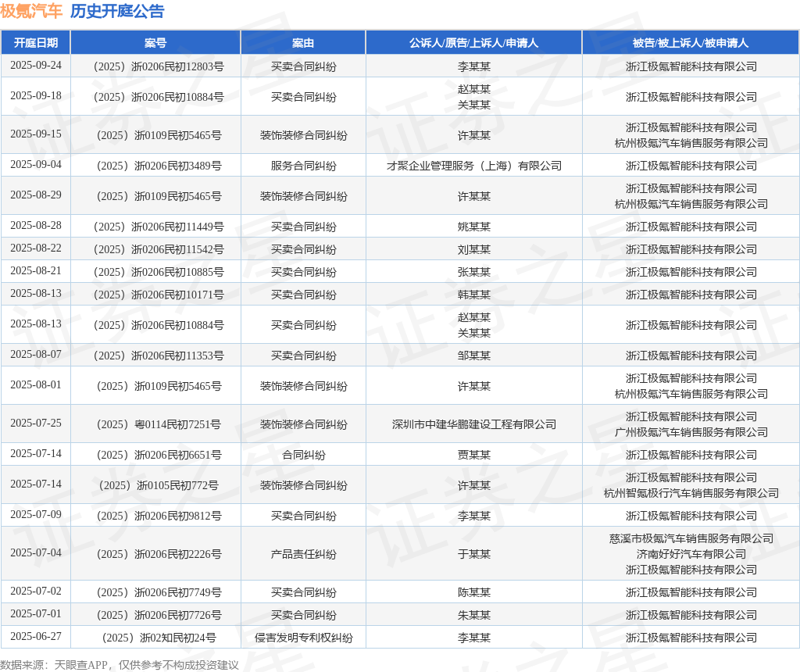Click the 侵害发明专利权纠纷 cause cell
The image size is (800, 672).
click(x=303, y=638)
